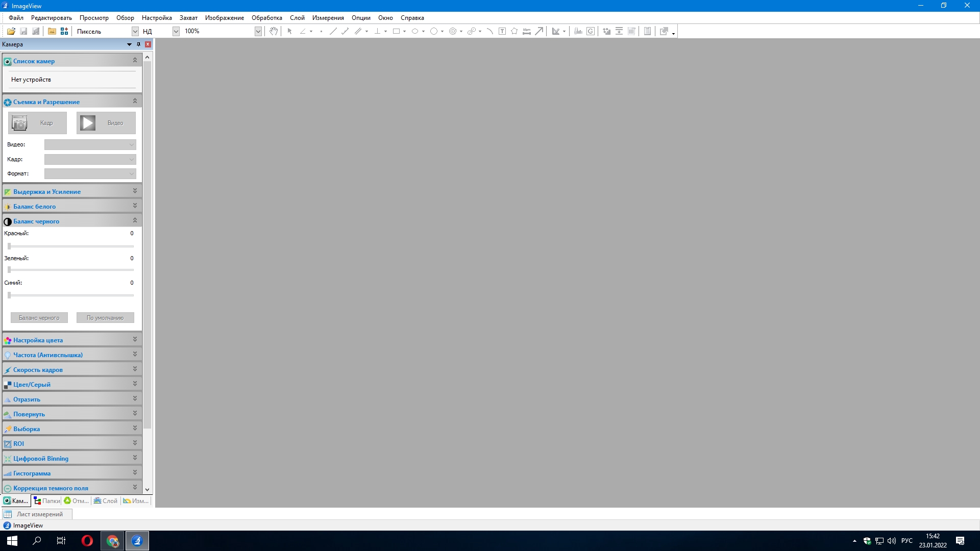The width and height of the screenshot is (980, 551).
Task: Click the open file folder icon
Action: [11, 31]
